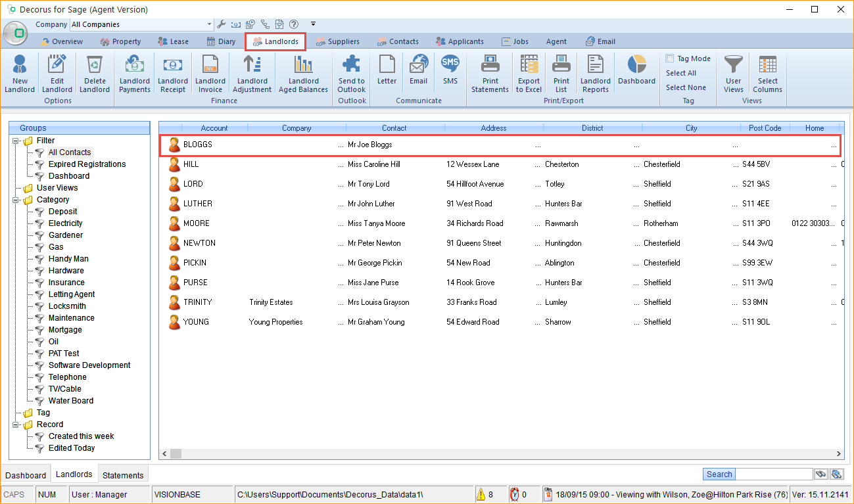Switch to the Overview tab
Screen dimensions: 854x504
[x=62, y=41]
